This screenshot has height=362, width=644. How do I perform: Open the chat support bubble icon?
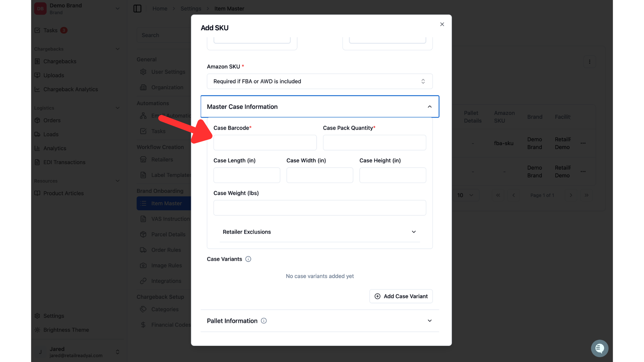click(x=599, y=349)
